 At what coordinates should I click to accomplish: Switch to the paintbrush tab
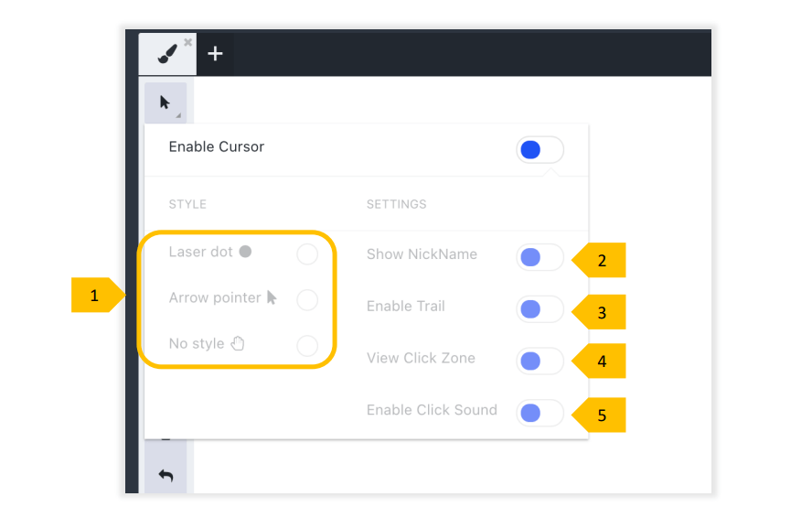pos(166,55)
